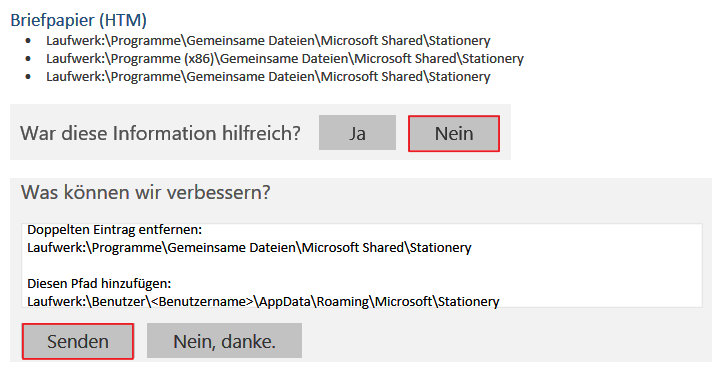714x370 pixels.
Task: Click 'Benutzername' placeholder in feedback text
Action: [x=202, y=301]
